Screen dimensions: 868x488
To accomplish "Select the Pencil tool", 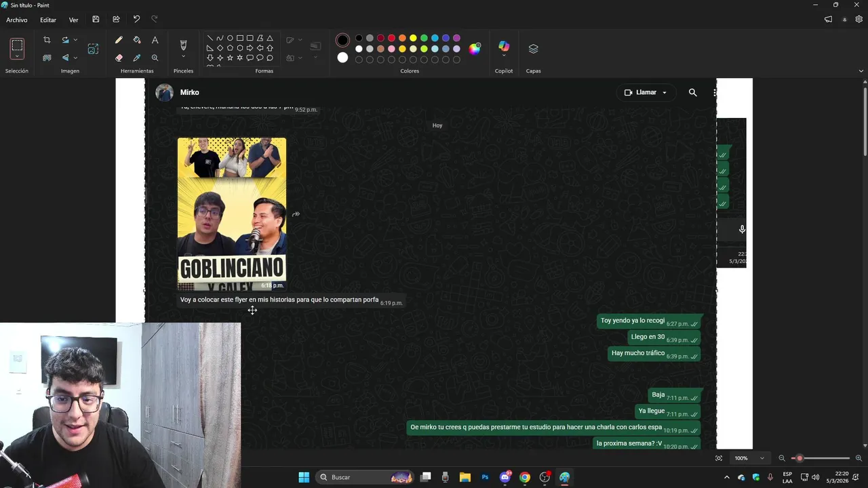I will coord(119,40).
